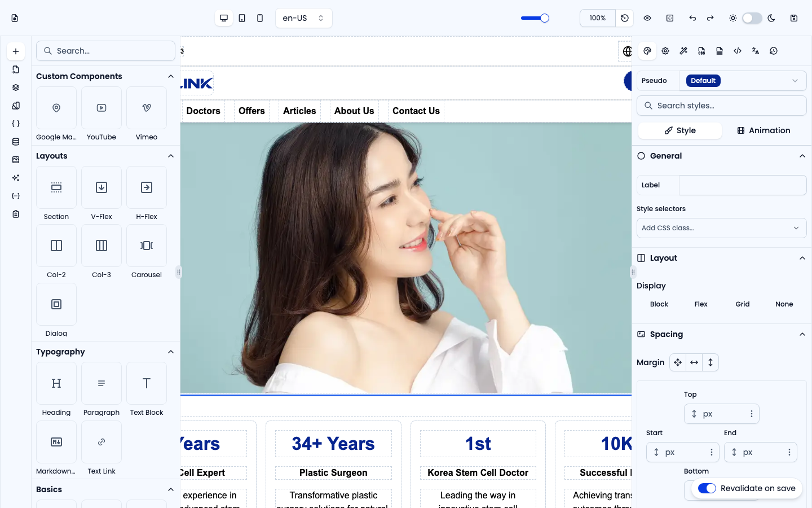Open the magic wand icon in right panel

click(683, 51)
